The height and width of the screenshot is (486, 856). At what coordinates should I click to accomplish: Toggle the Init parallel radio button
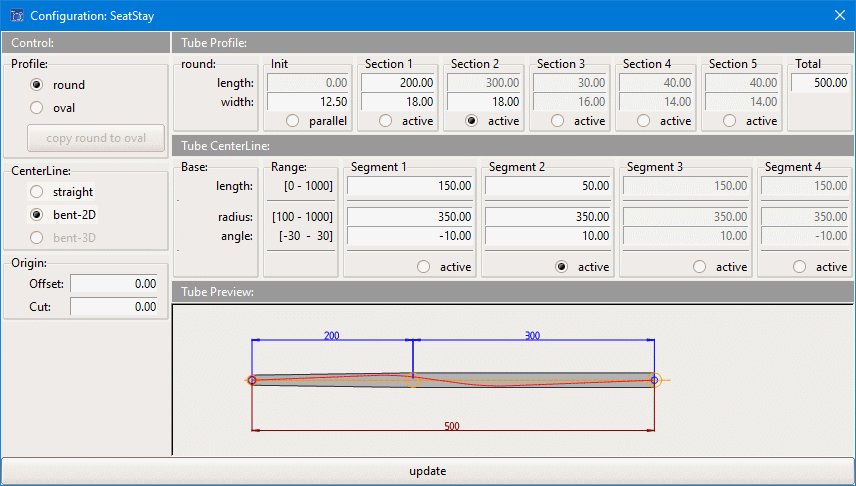[x=293, y=121]
